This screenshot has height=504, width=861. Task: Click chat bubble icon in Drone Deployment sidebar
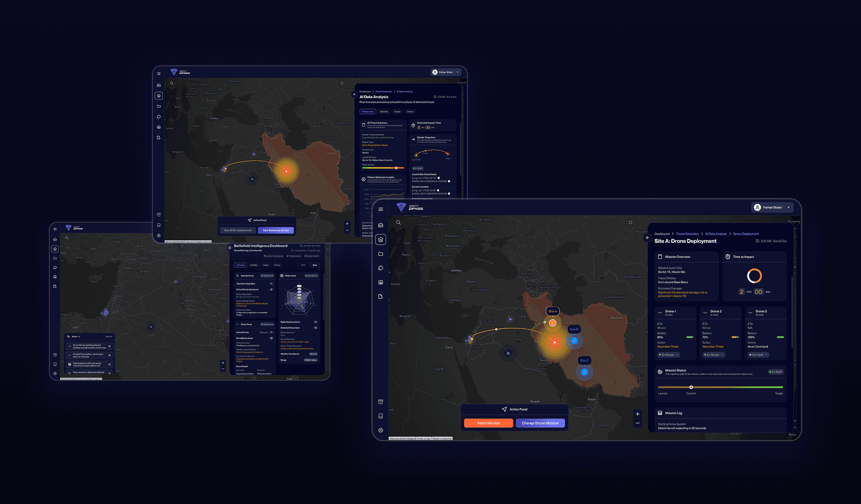[x=380, y=268]
